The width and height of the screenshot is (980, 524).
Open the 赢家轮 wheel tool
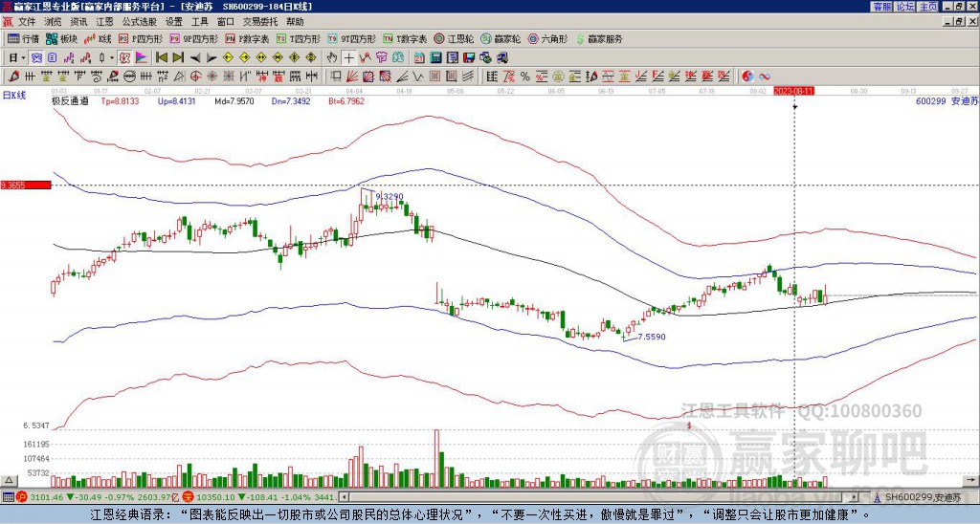click(x=501, y=38)
